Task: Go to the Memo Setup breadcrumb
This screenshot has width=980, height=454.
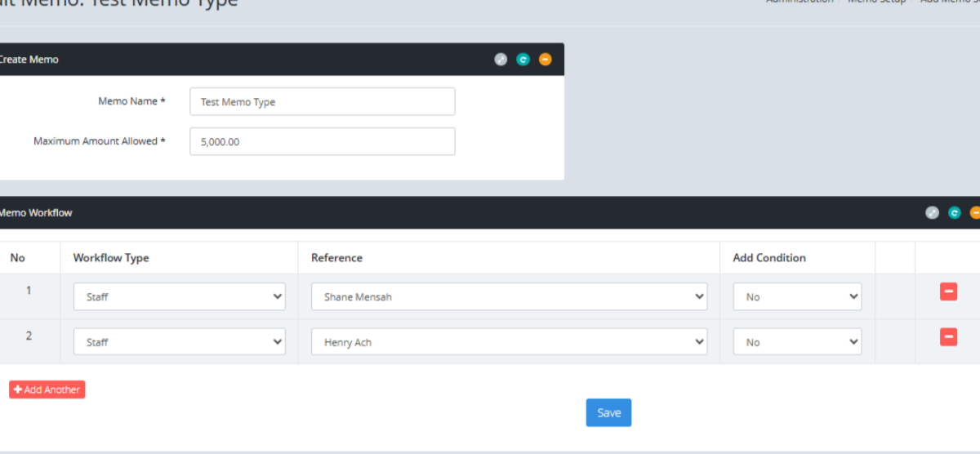Action: coord(877,2)
